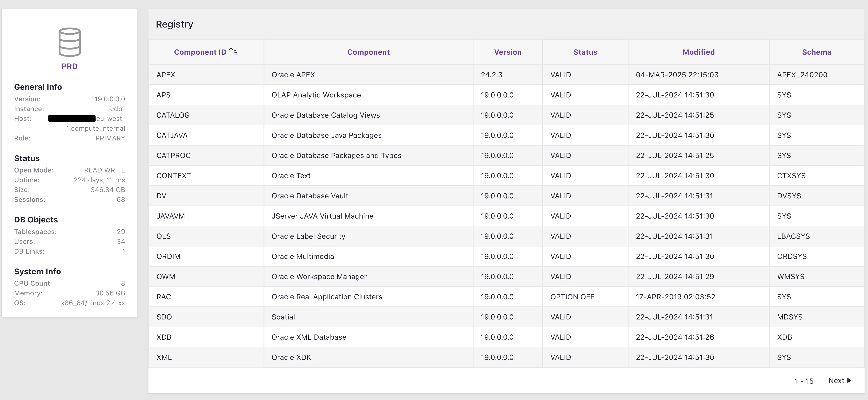Select the OLS component ID cell
This screenshot has width=868, height=400.
pyautogui.click(x=206, y=236)
